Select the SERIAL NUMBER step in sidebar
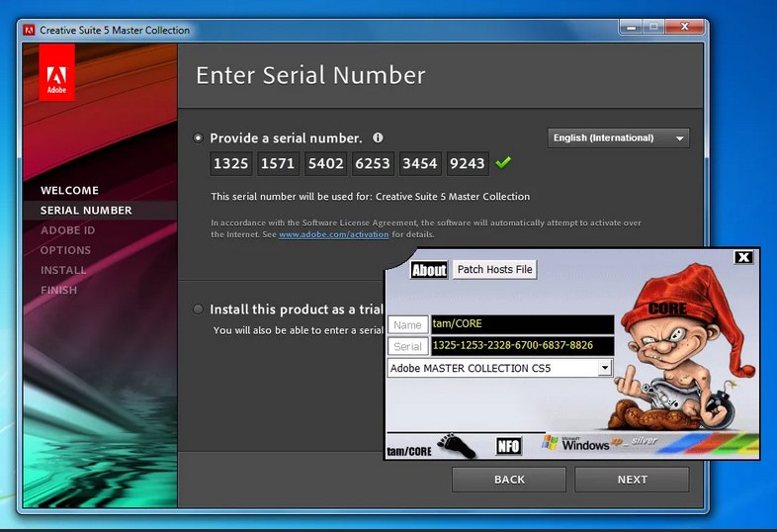The width and height of the screenshot is (777, 532). pos(86,211)
